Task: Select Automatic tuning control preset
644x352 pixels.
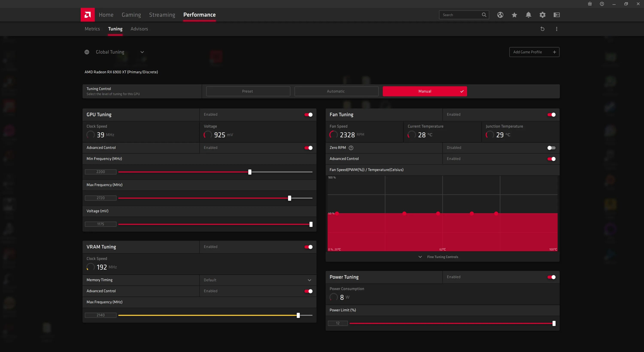Action: pos(336,91)
